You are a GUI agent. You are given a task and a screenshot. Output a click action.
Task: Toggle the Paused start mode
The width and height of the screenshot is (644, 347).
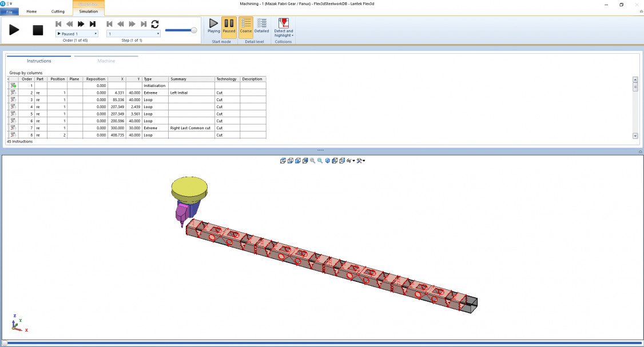[229, 27]
